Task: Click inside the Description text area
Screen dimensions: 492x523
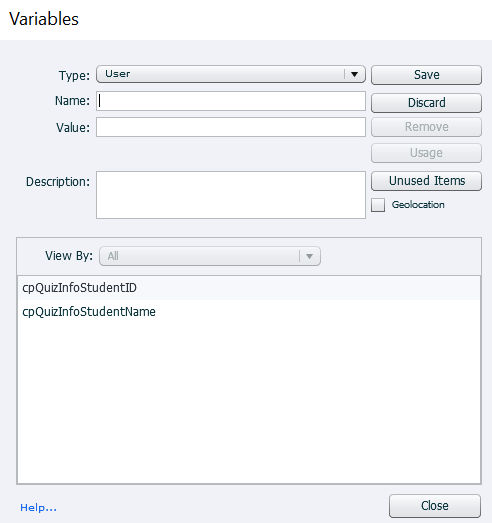Action: pyautogui.click(x=230, y=195)
